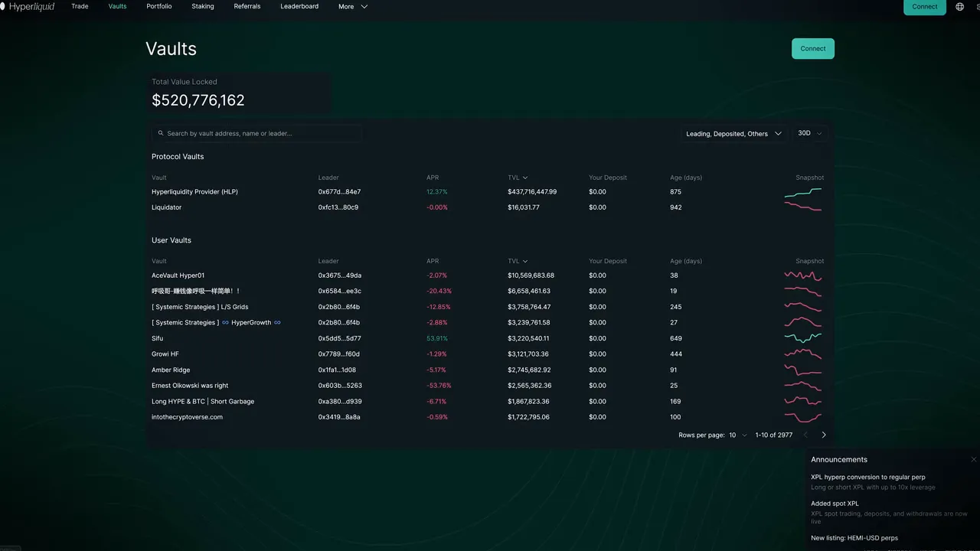Click the Total Value Locked amount
This screenshot has height=551, width=980.
pos(198,100)
